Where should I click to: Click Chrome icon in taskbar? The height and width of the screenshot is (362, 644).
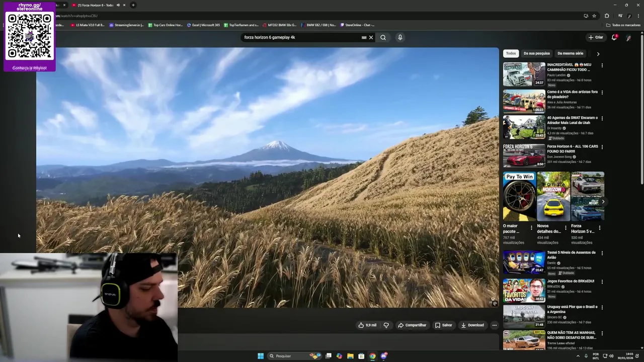tap(372, 356)
